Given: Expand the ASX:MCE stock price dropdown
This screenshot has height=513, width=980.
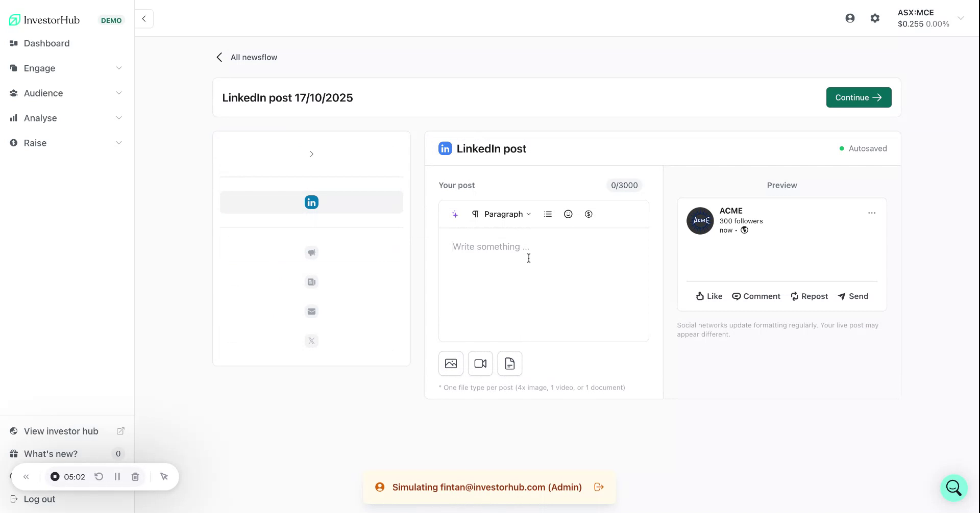Looking at the screenshot, I should click(x=961, y=18).
